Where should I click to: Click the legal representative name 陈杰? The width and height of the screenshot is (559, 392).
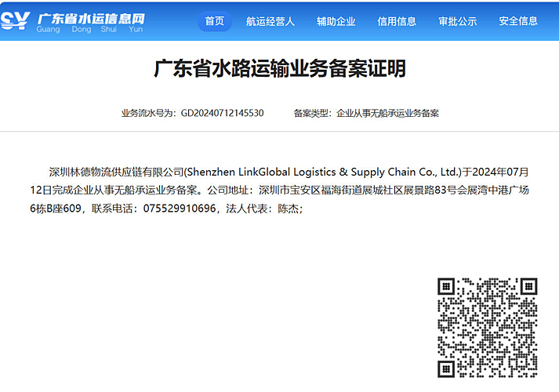pyautogui.click(x=288, y=208)
